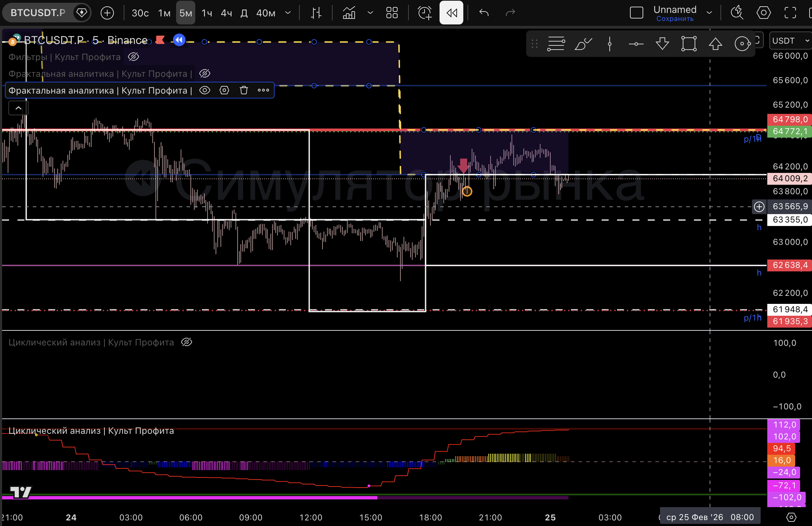This screenshot has width=812, height=526.
Task: Select the 4ч timeframe
Action: point(226,13)
